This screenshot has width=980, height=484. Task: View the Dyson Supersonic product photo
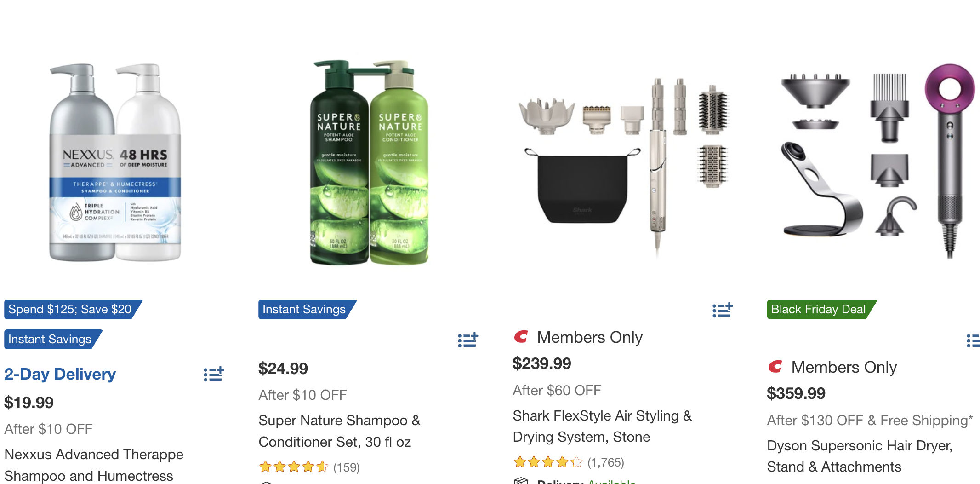(878, 162)
